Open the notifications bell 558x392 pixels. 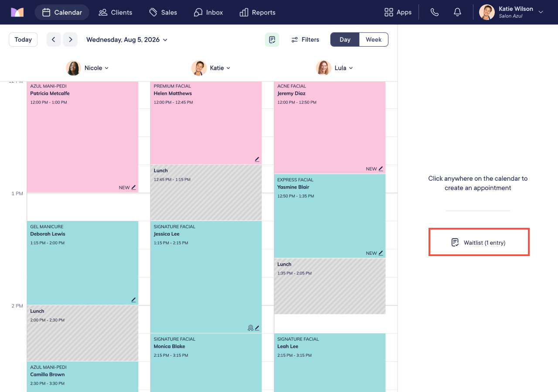point(457,12)
